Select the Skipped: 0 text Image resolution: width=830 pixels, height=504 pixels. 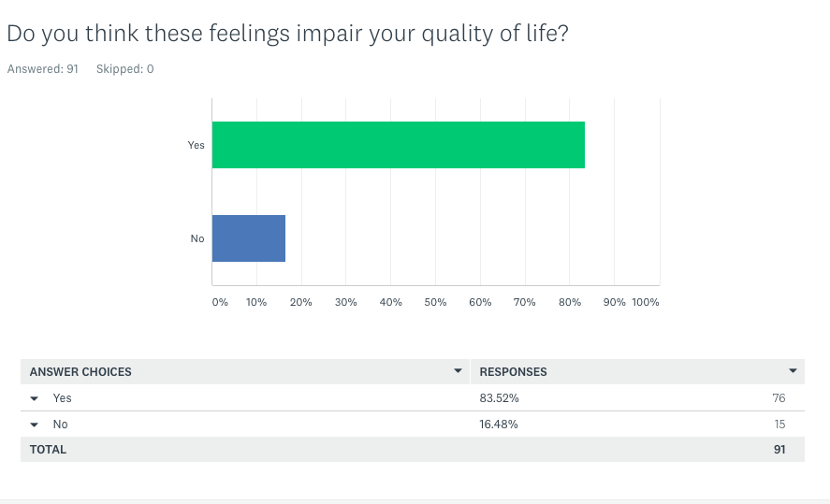124,69
